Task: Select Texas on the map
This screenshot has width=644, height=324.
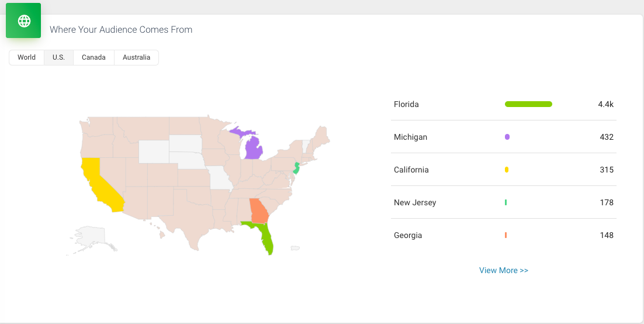Action: (x=191, y=218)
